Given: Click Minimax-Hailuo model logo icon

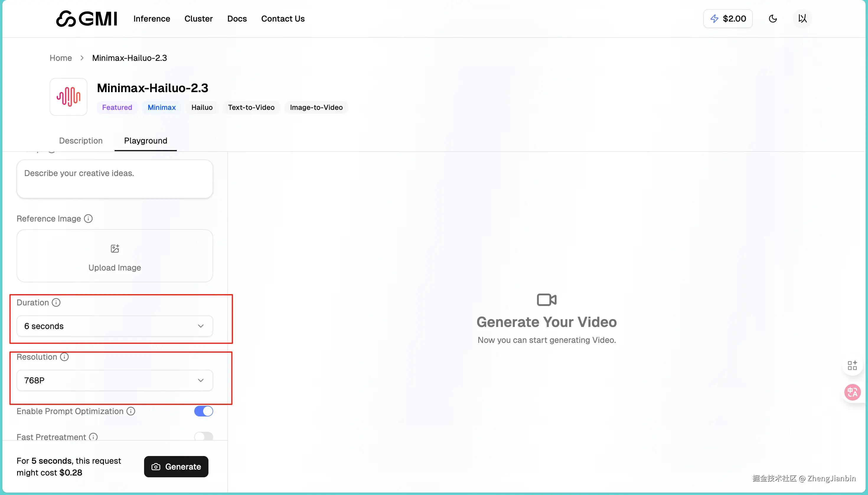Looking at the screenshot, I should point(69,97).
